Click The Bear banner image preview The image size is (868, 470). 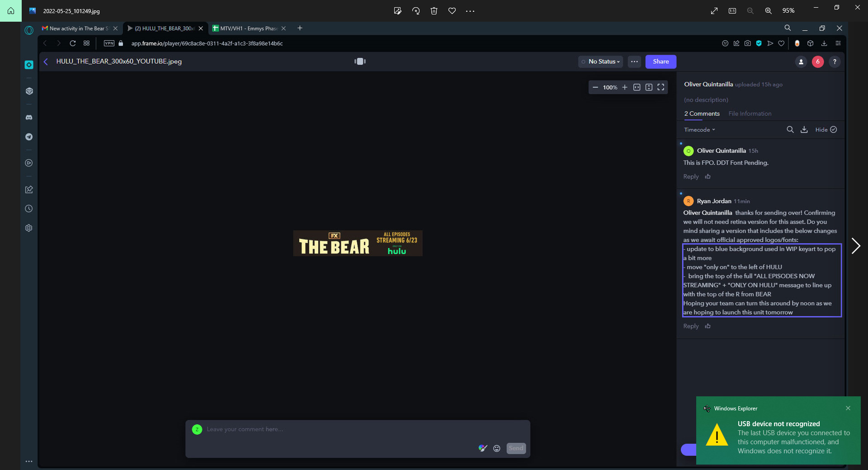[x=358, y=243]
